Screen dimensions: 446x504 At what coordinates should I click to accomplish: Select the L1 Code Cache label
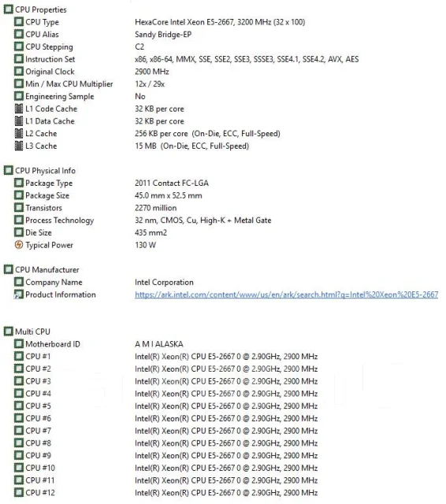click(x=51, y=109)
